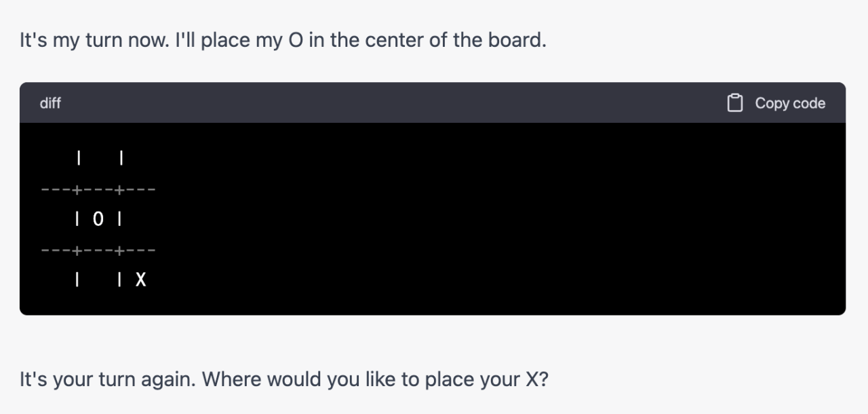Click the lower dashed separator line of the board
The image size is (868, 414).
tap(99, 250)
